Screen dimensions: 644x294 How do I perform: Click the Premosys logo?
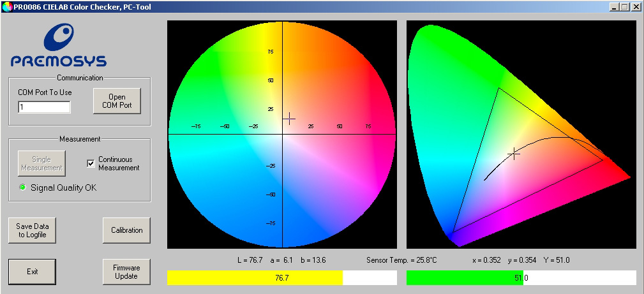59,45
